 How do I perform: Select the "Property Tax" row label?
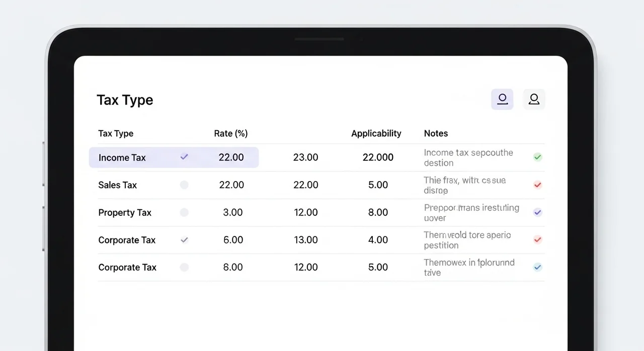[x=125, y=213]
